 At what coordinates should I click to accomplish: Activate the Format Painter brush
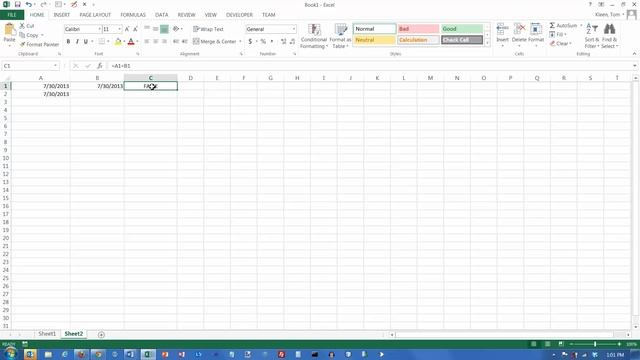click(x=22, y=44)
